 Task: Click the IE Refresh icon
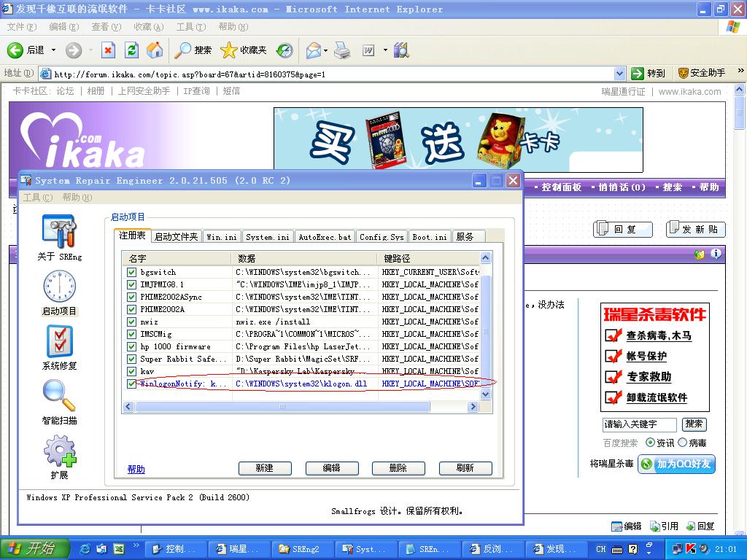[131, 50]
